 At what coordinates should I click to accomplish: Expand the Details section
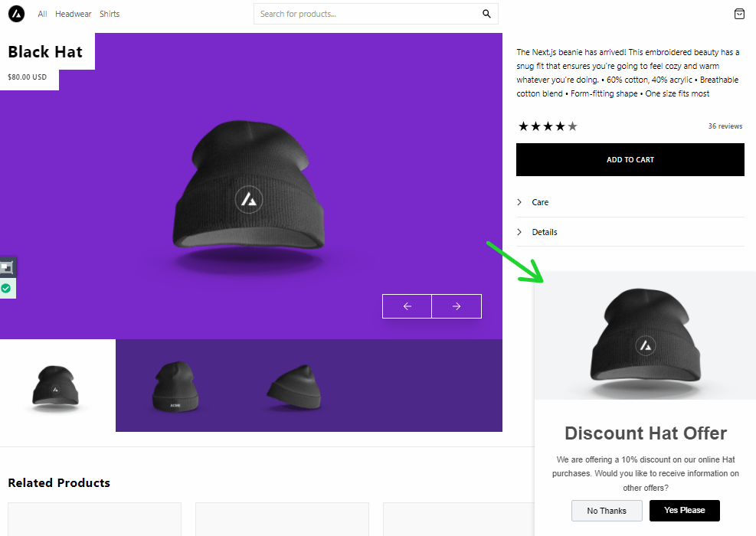tap(544, 232)
